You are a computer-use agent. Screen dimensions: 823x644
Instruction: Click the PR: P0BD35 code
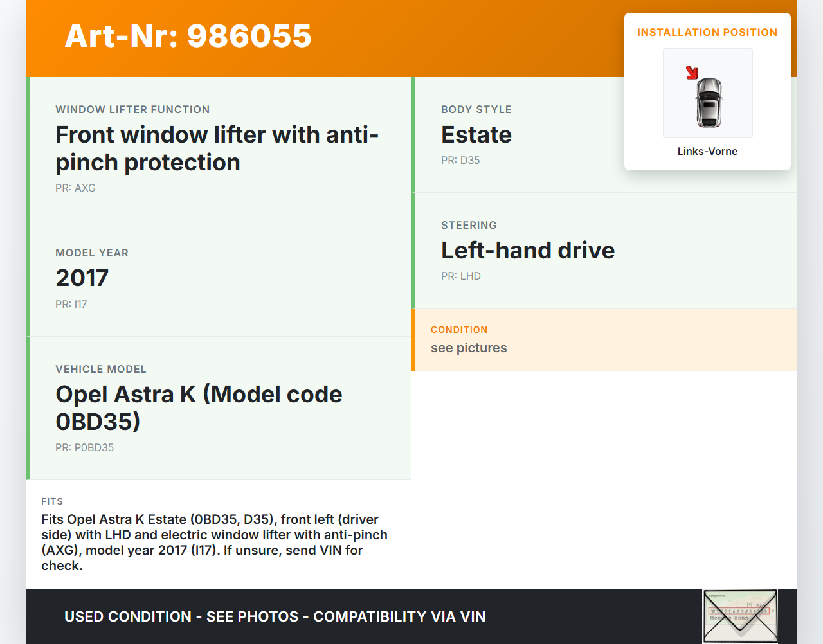click(x=84, y=447)
